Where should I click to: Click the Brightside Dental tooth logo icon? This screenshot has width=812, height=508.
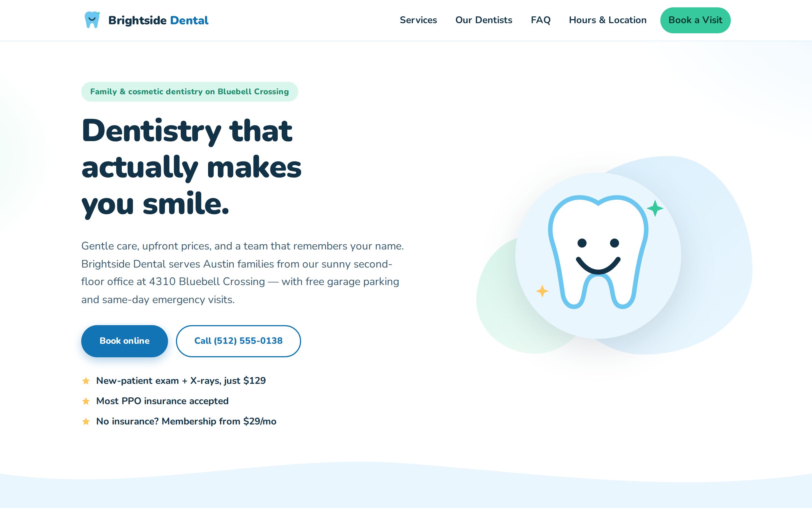tap(92, 20)
